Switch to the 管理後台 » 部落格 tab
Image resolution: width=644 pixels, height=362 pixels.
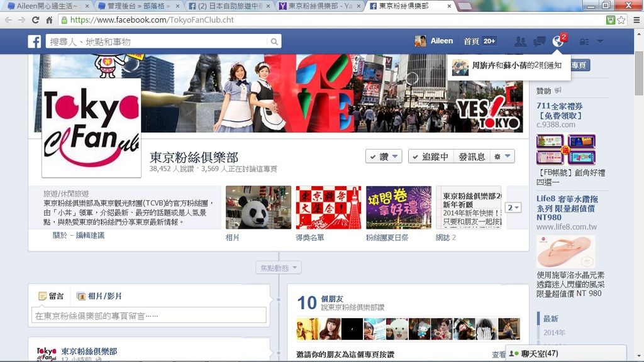point(138,6)
